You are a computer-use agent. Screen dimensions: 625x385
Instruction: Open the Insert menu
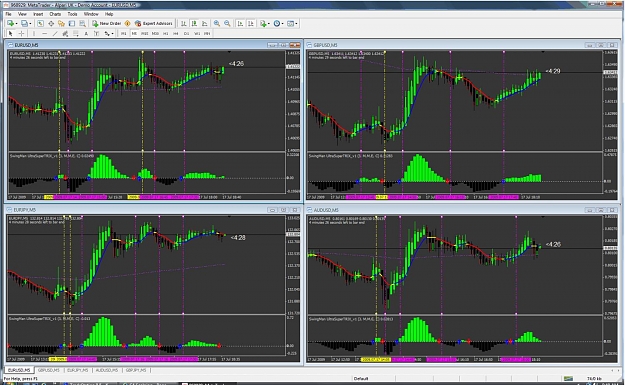click(38, 14)
